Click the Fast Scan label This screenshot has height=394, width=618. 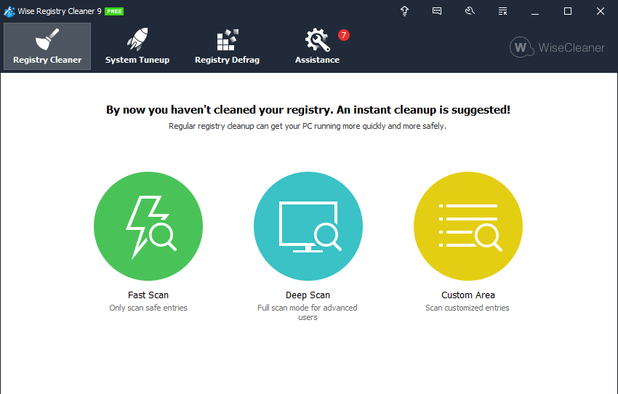tap(148, 295)
